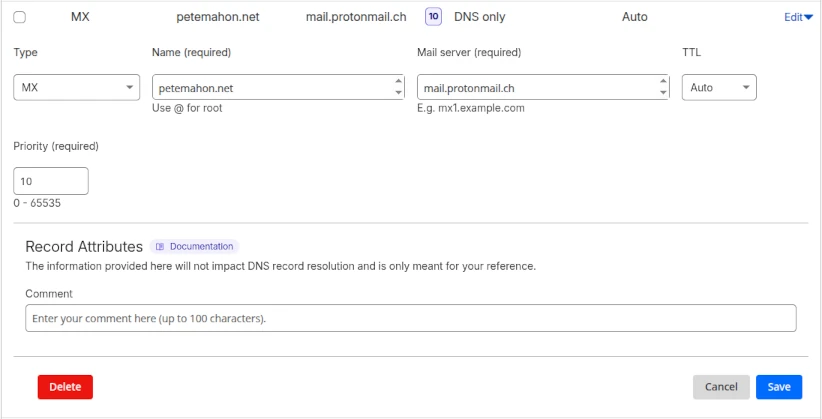Collapse the record with the Edit arrow
Screen dimensions: 822x419
pyautogui.click(x=798, y=17)
